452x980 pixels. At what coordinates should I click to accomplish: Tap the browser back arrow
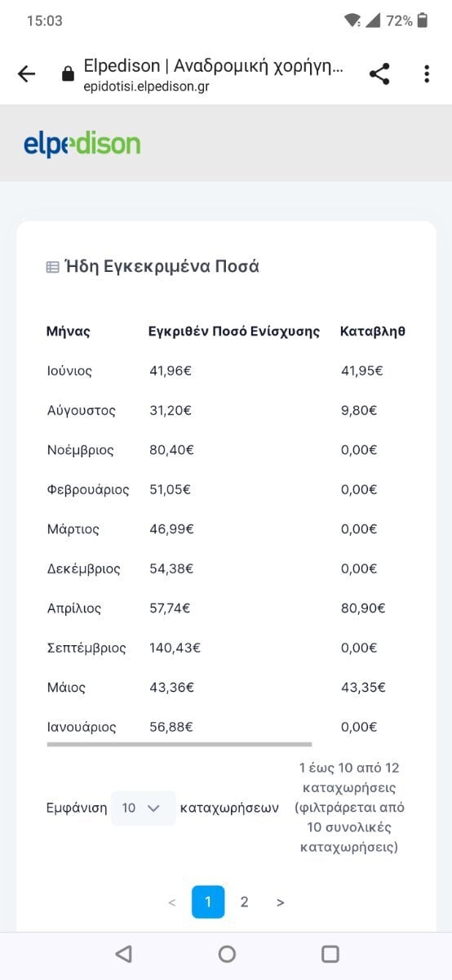tap(27, 74)
